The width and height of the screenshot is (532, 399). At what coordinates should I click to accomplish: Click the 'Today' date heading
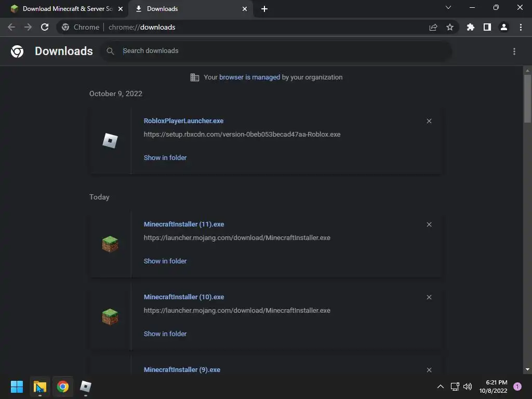99,197
